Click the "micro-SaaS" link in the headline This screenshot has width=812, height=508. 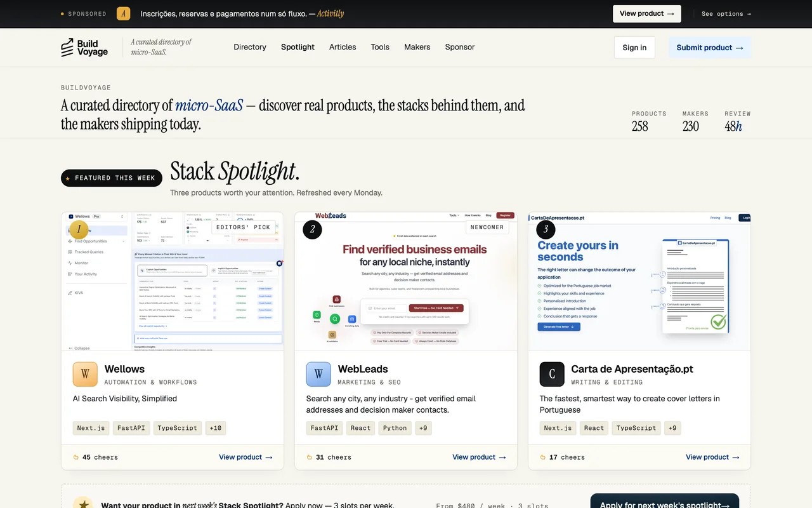(209, 105)
